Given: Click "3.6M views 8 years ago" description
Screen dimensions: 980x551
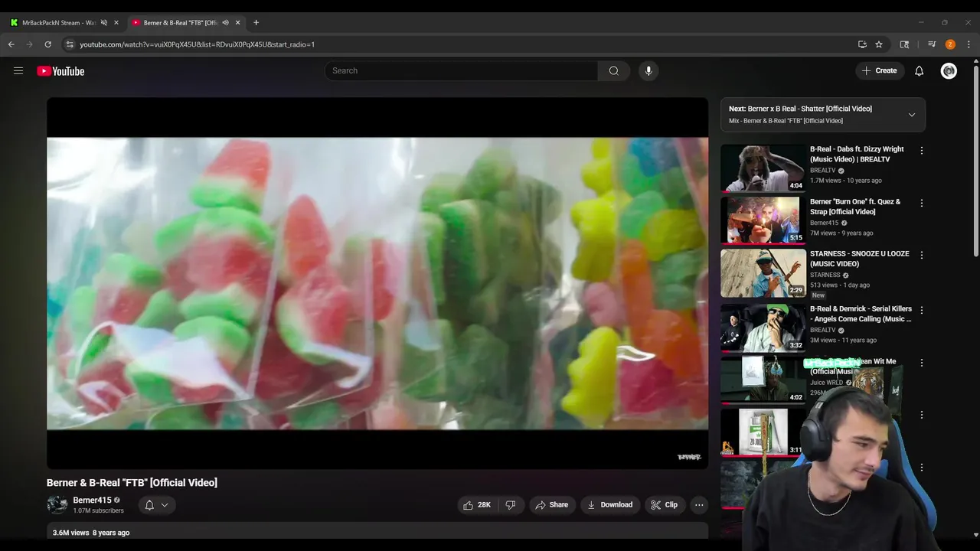Looking at the screenshot, I should point(91,533).
